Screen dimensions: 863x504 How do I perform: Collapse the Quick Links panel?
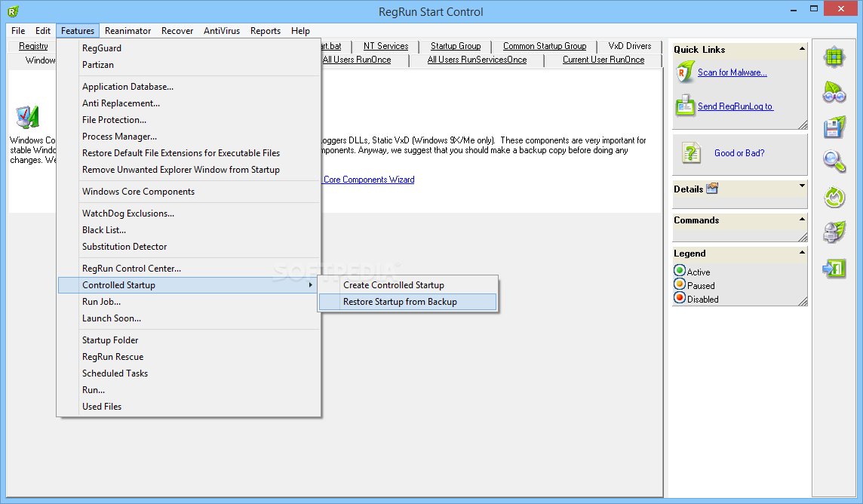point(802,49)
